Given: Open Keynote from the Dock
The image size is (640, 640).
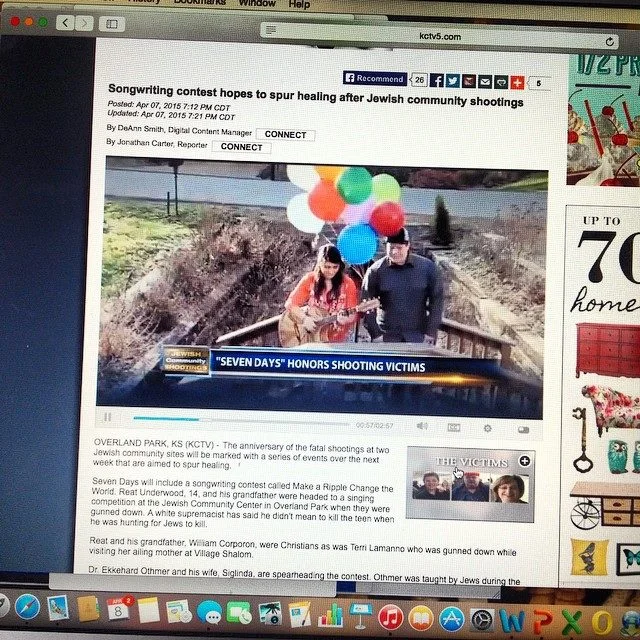Looking at the screenshot, I should pos(360,616).
